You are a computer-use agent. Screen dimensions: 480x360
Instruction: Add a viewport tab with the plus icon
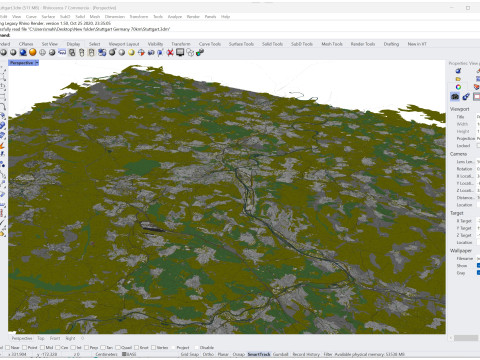click(x=82, y=338)
